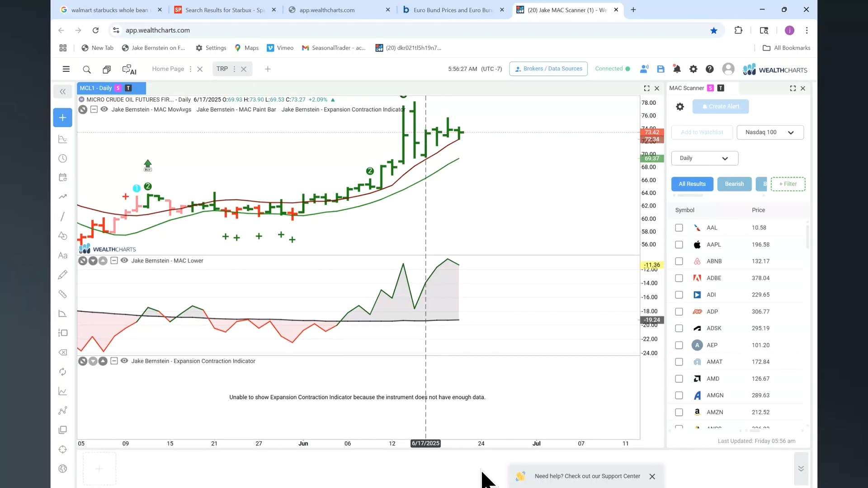Click the + Filter button
This screenshot has height=488, width=868.
(788, 184)
